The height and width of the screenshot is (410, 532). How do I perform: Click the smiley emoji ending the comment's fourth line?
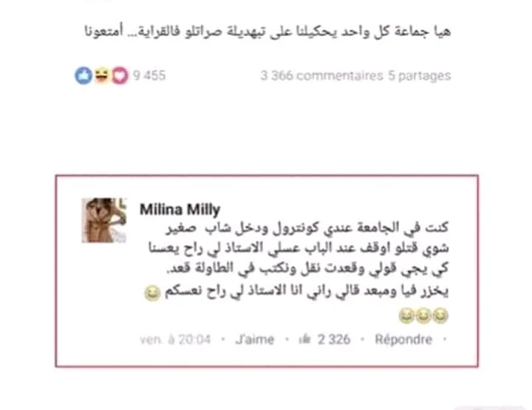152,293
